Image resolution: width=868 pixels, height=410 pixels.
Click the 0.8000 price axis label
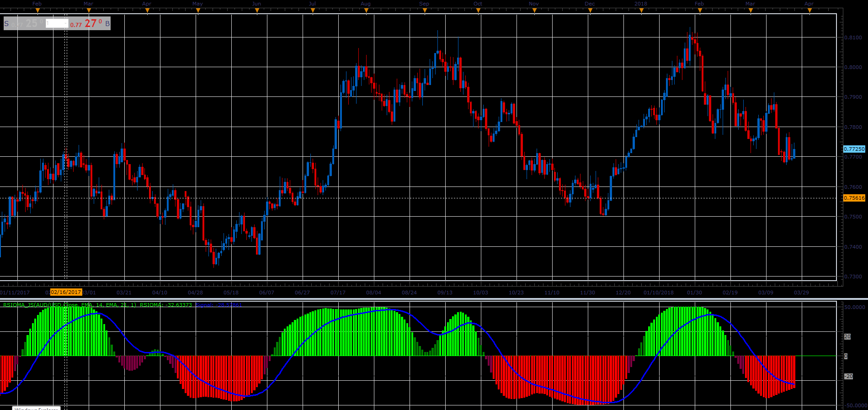coord(853,67)
